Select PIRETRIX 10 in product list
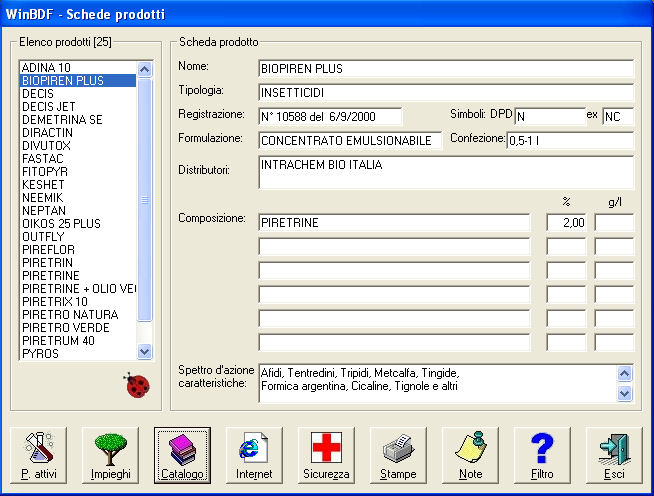Viewport: 654px width, 496px height. click(x=78, y=302)
